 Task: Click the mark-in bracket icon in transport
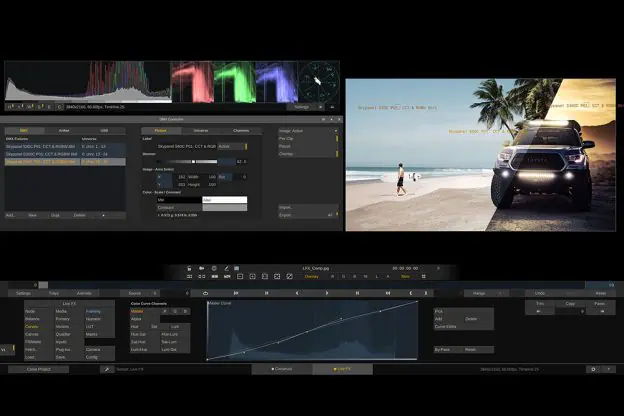point(411,293)
